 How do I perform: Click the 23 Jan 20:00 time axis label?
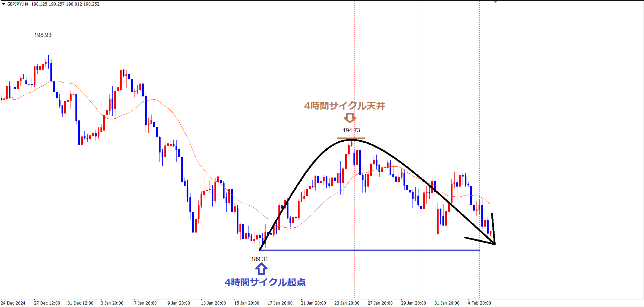tap(347, 303)
